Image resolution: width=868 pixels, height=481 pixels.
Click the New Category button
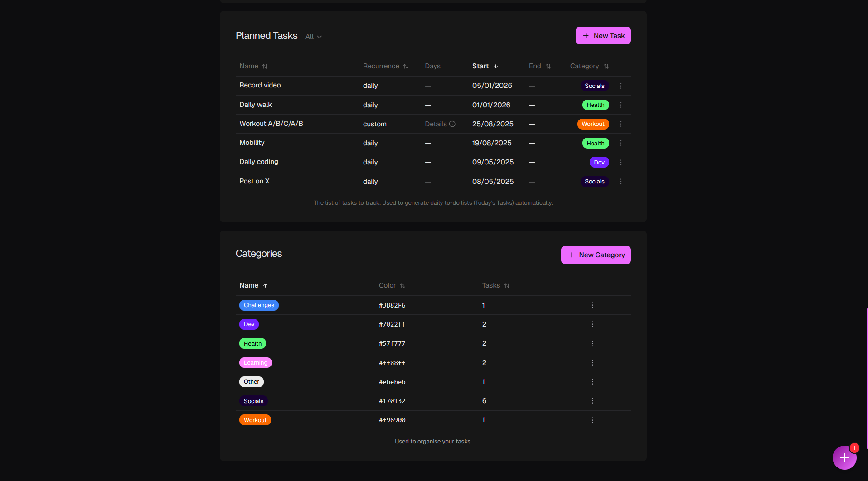point(596,255)
